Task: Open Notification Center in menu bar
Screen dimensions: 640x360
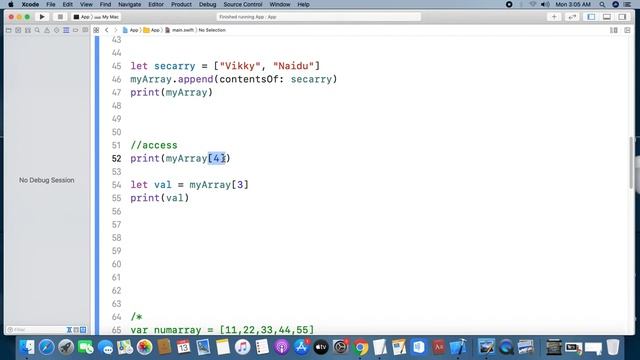Action: click(627, 4)
